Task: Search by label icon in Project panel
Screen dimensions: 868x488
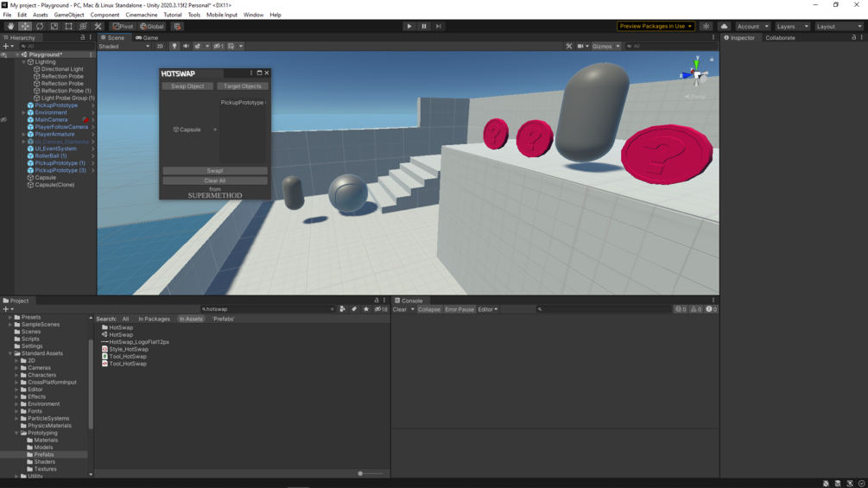Action: pos(354,309)
